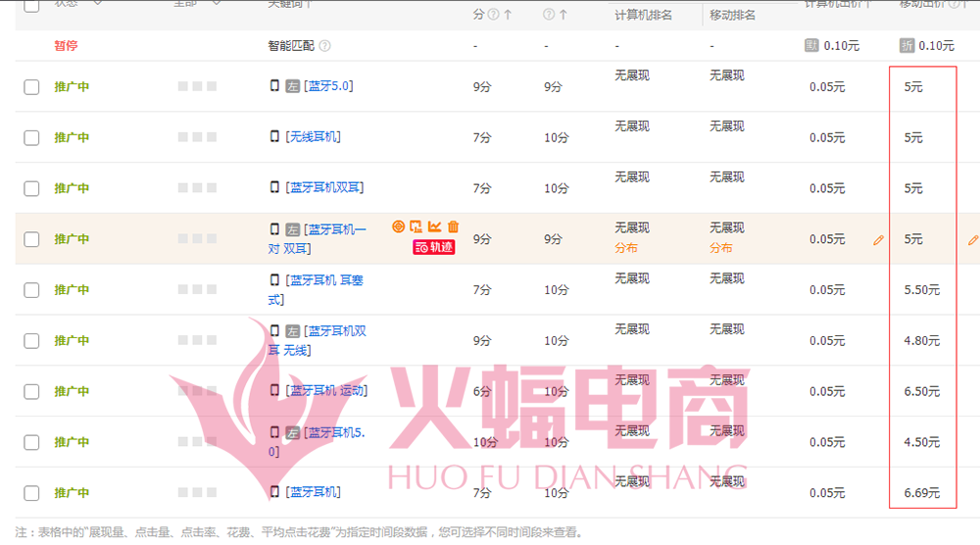The width and height of the screenshot is (980, 545).
Task: Click help icon next to 智能匹配
Action: (x=324, y=46)
